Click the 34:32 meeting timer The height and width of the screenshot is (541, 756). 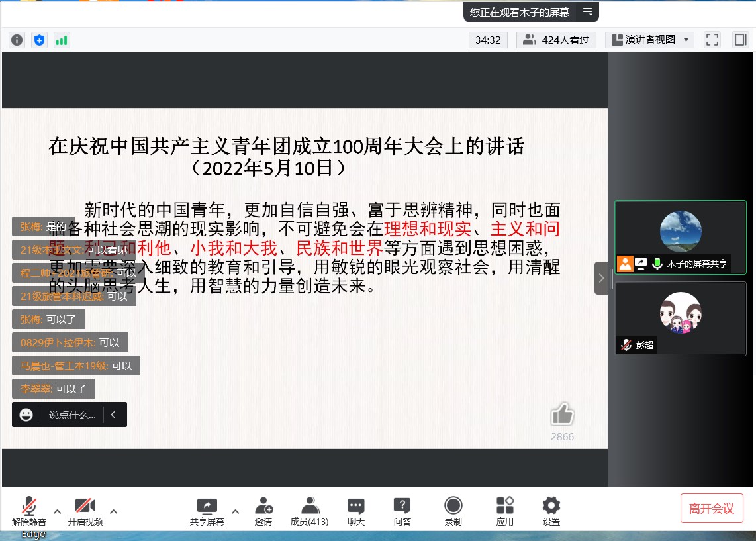pyautogui.click(x=488, y=40)
